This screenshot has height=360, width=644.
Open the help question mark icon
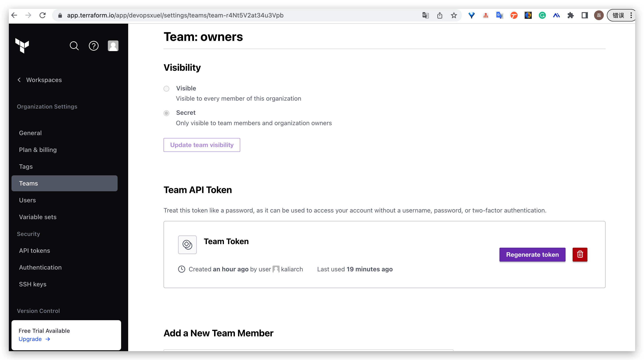(93, 46)
